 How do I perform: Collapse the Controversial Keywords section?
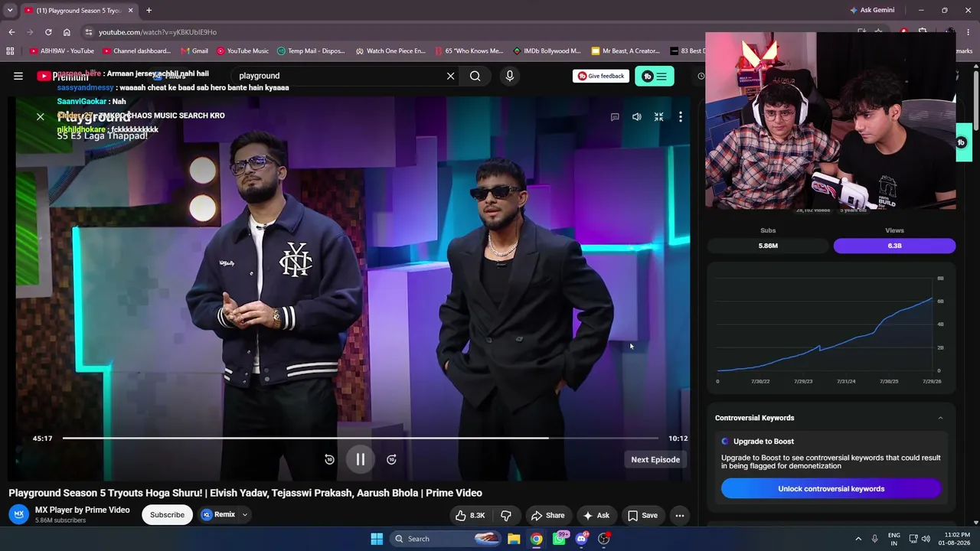pos(940,418)
